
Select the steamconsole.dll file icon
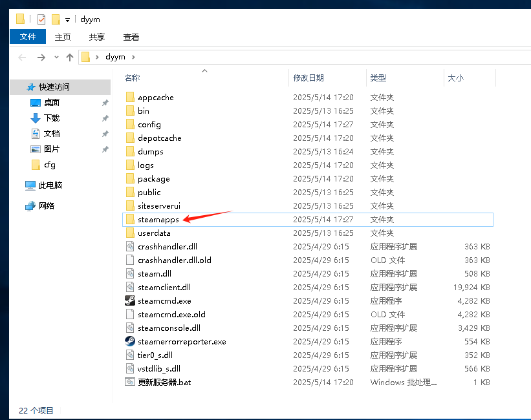(130, 328)
